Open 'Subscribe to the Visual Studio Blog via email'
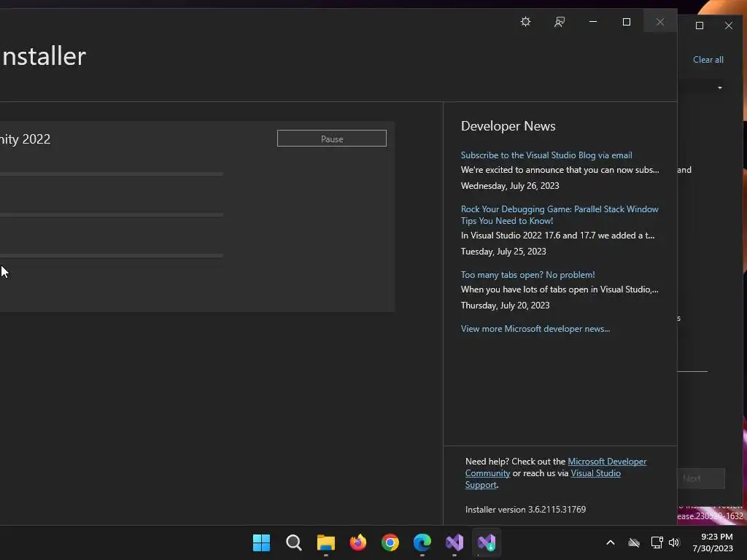 coord(546,155)
